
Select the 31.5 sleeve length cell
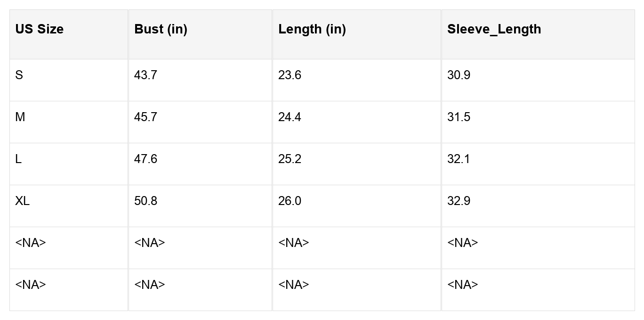click(x=459, y=117)
